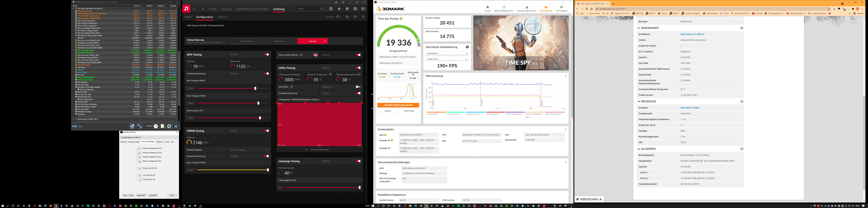Enable Null U/Min. switch
This screenshot has height=208, width=868.
click(x=358, y=87)
